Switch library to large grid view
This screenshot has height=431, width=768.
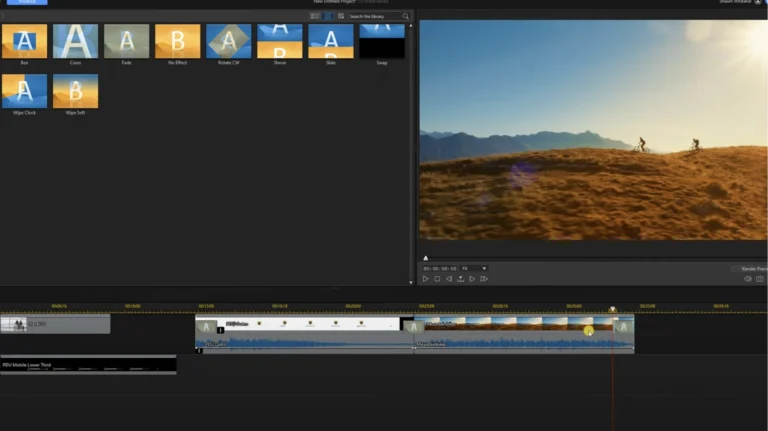click(x=341, y=16)
